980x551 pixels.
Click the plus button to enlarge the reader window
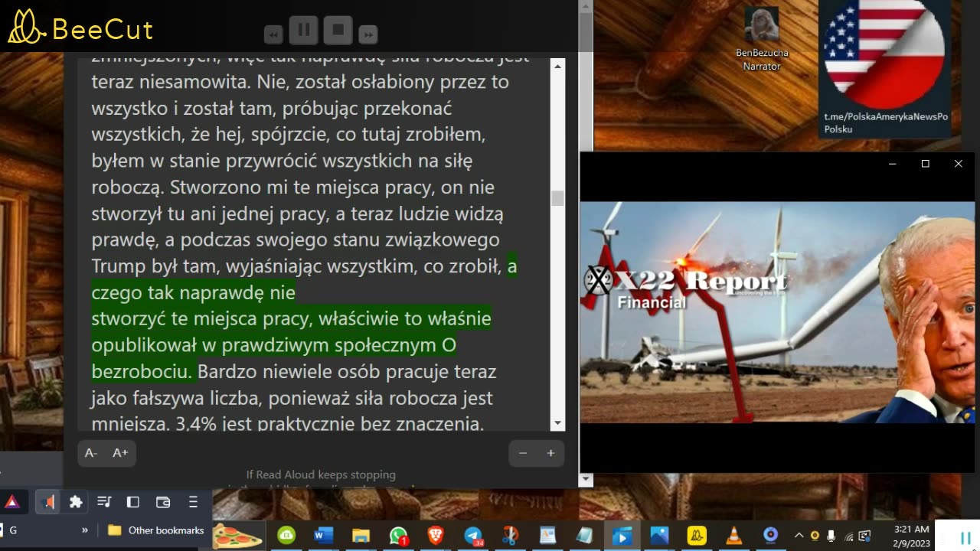point(550,453)
